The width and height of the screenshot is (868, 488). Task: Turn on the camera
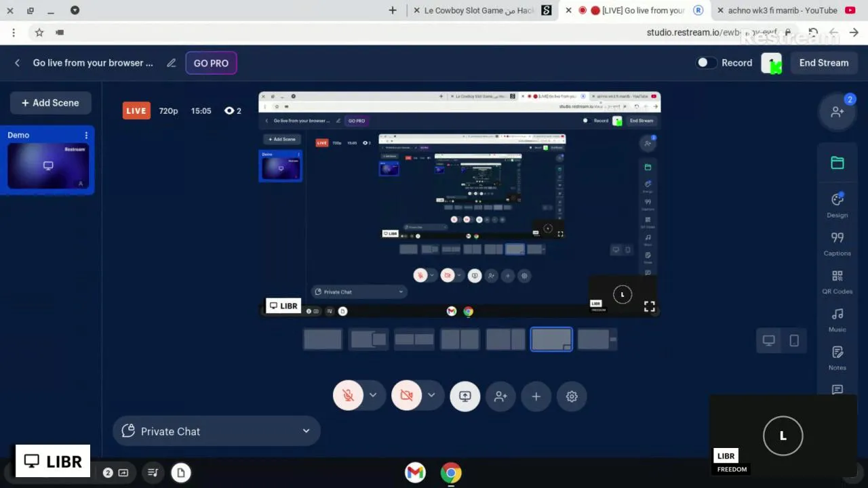[406, 396]
